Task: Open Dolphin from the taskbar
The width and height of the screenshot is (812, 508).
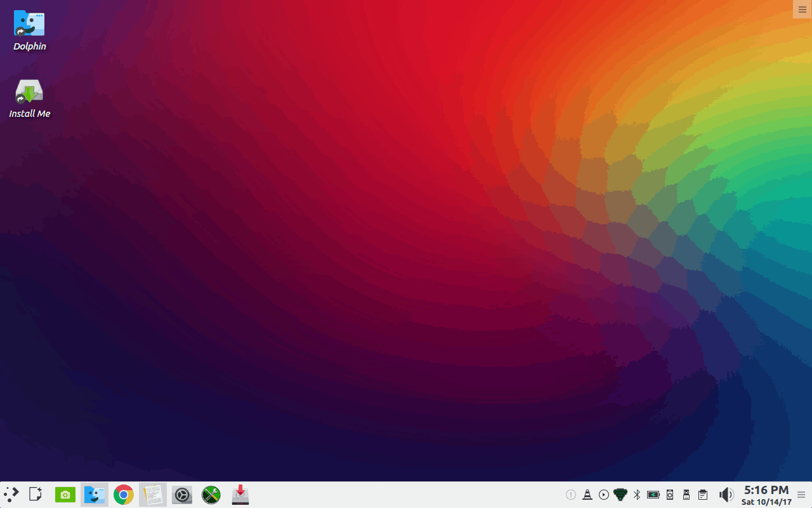Action: [x=95, y=495]
